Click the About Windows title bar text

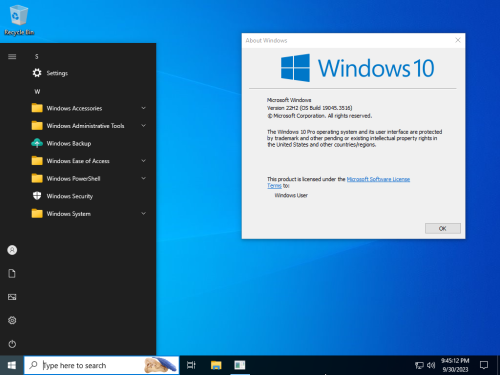(x=266, y=40)
